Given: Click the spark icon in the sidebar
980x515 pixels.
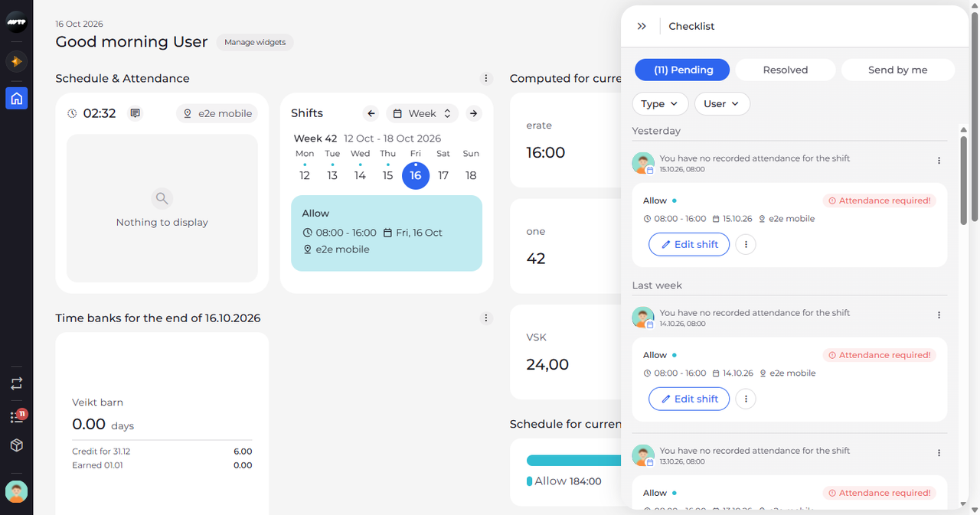Looking at the screenshot, I should tap(17, 61).
